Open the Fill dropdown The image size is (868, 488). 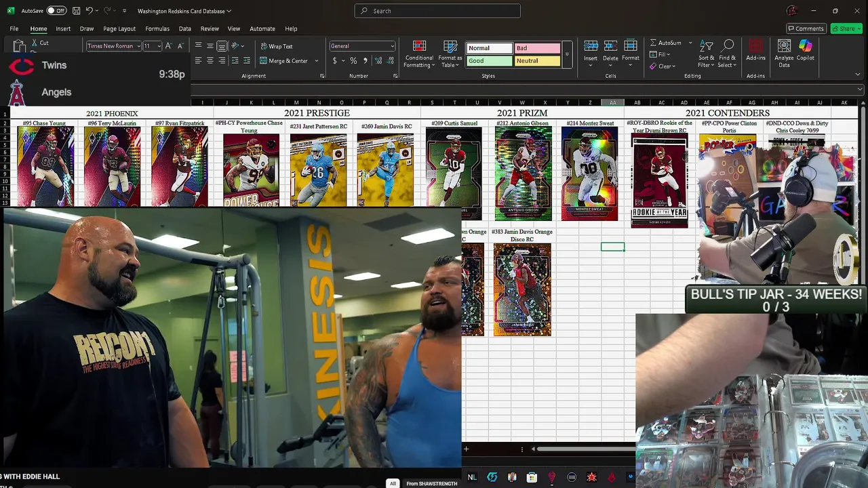click(x=660, y=54)
